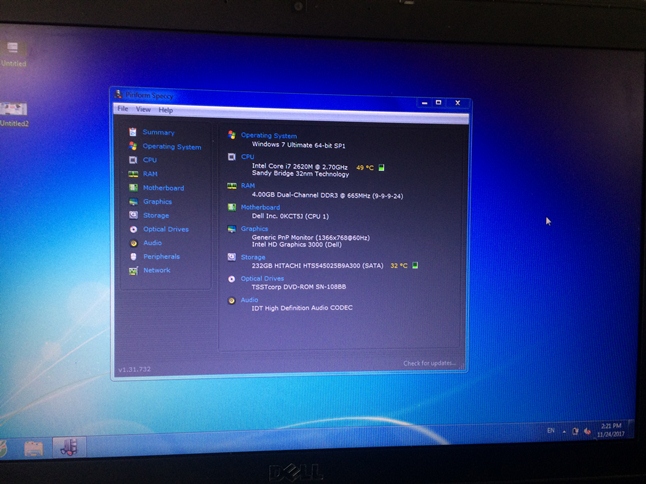The width and height of the screenshot is (646, 484).
Task: Click the RAM icon in summary pane
Action: point(232,186)
